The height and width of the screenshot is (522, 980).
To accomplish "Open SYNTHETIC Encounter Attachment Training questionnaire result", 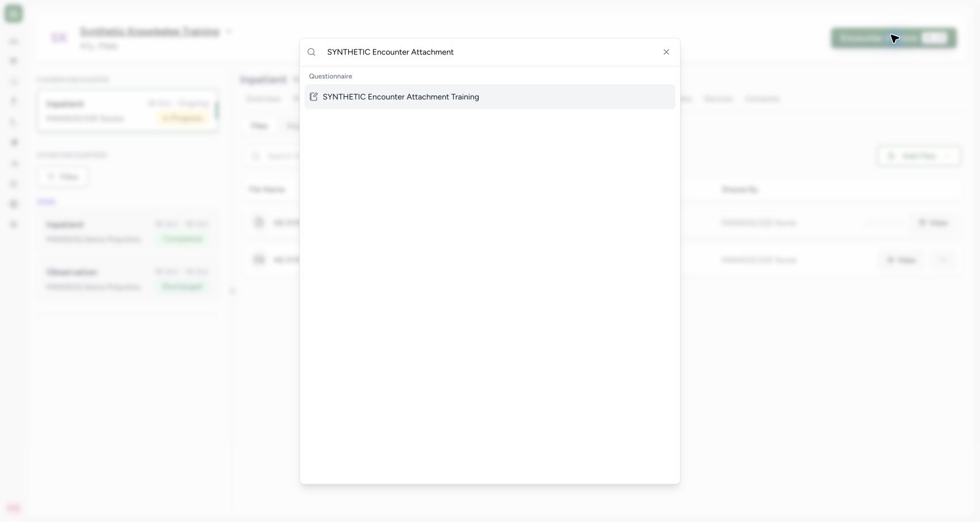I will [x=490, y=97].
